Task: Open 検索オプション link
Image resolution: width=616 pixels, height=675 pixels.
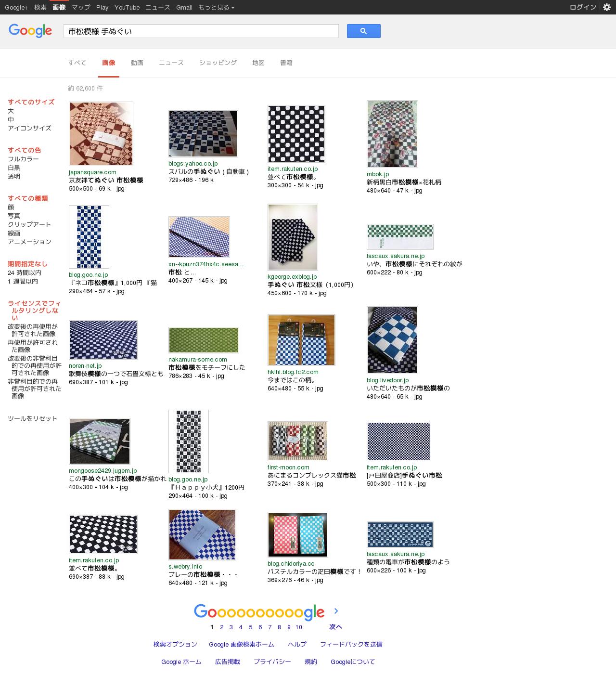Action: (175, 644)
